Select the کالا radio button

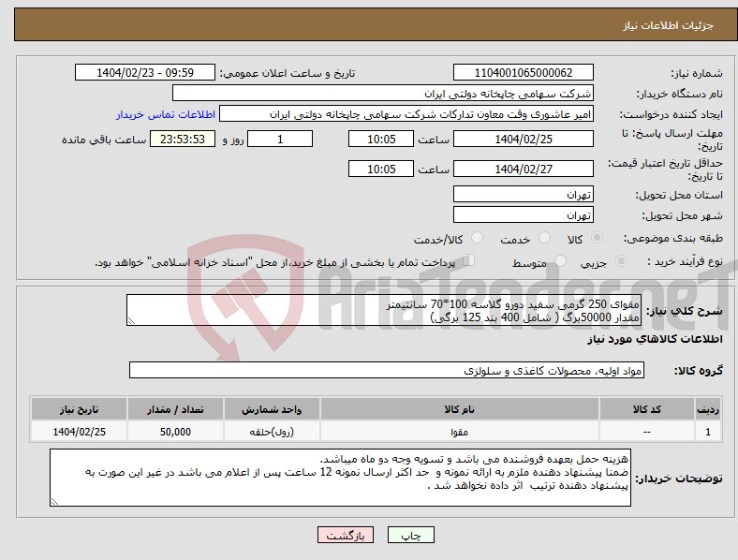tap(597, 238)
